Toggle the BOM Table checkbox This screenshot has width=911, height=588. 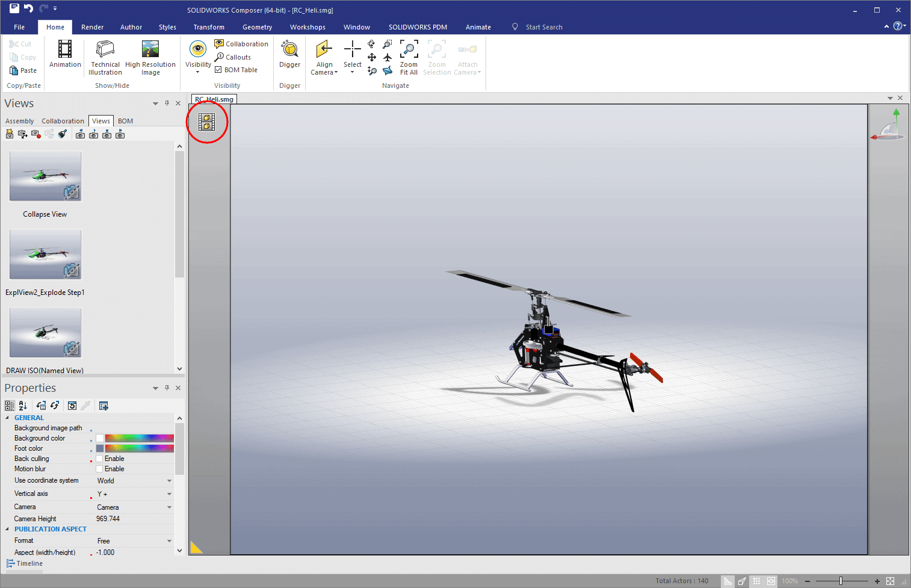(218, 70)
